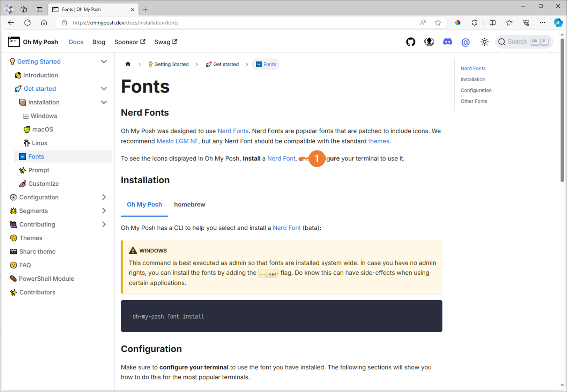
Task: Jump to Configuration in table of contents
Action: (x=476, y=90)
